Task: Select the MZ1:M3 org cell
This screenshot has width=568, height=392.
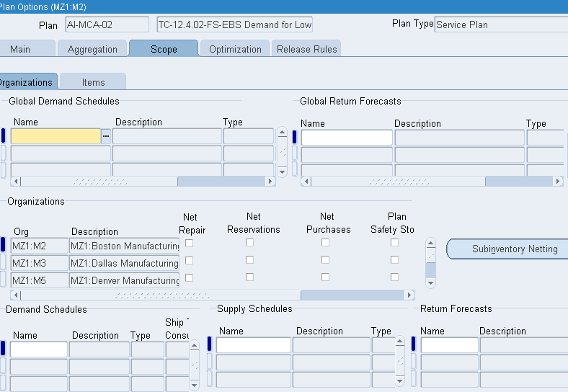Action: [x=40, y=263]
